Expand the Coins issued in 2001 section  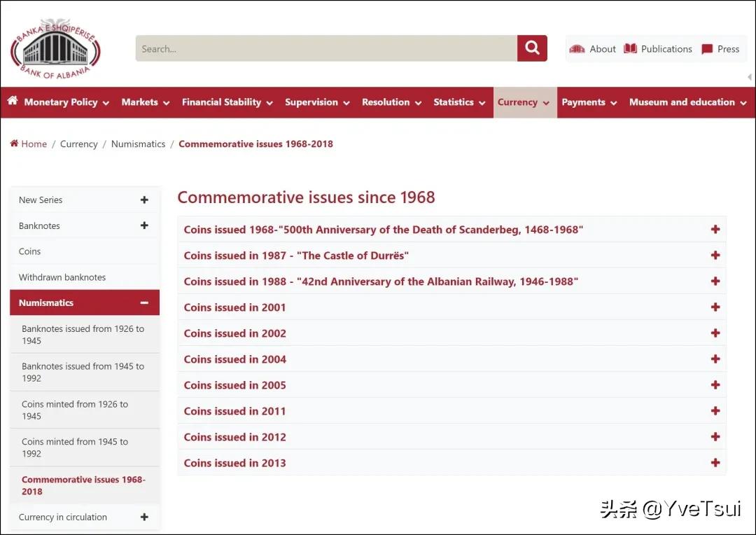[451, 307]
